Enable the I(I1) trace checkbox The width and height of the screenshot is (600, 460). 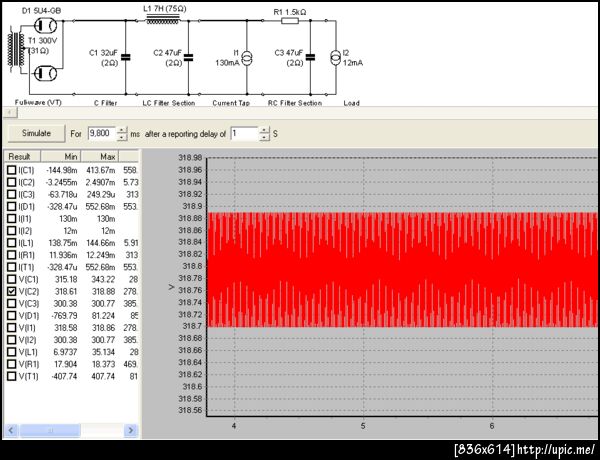[12, 219]
